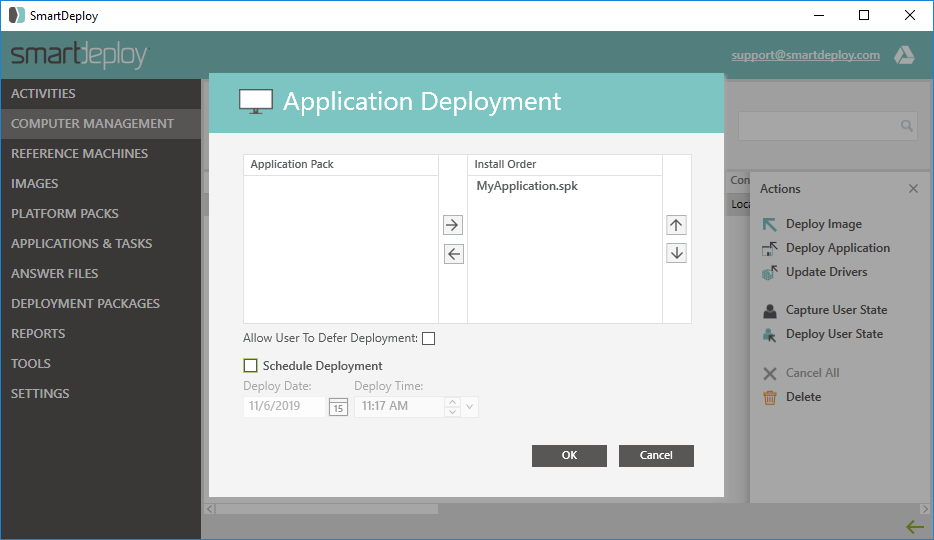Open Tools in sidebar

point(101,364)
